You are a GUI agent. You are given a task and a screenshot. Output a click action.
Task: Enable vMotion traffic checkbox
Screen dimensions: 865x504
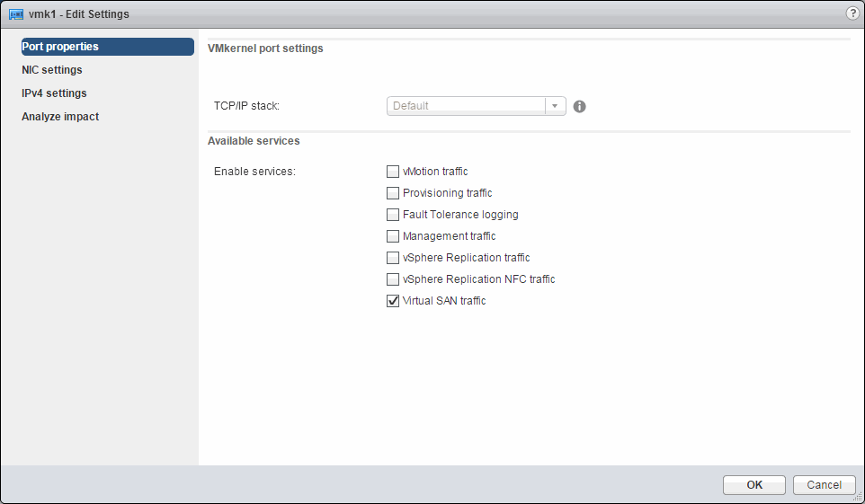click(x=393, y=172)
